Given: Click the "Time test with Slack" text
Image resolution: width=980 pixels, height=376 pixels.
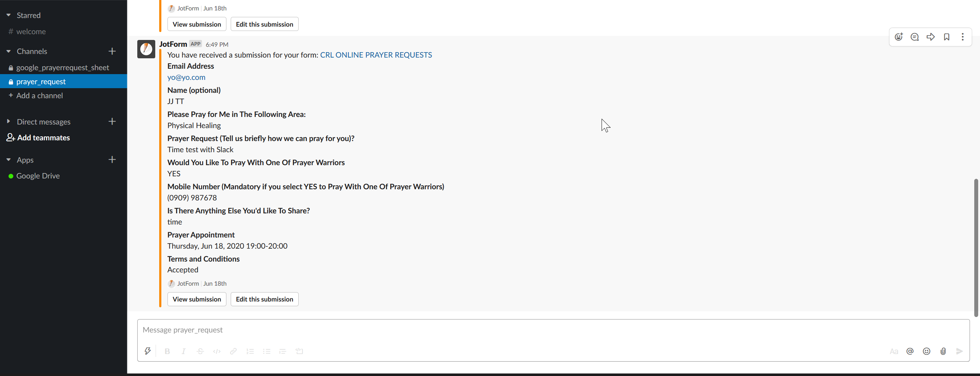Looking at the screenshot, I should pos(201,150).
